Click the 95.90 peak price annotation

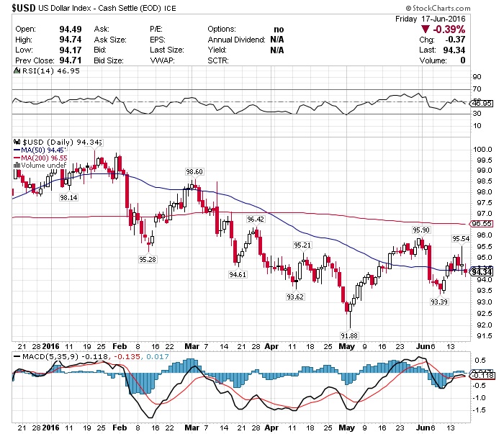tap(421, 230)
